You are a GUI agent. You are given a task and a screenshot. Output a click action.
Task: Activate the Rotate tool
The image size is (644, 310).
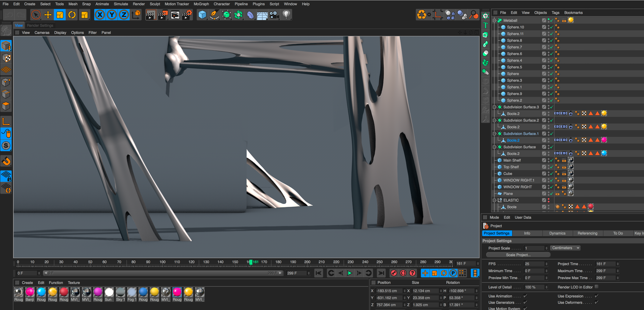[72, 15]
